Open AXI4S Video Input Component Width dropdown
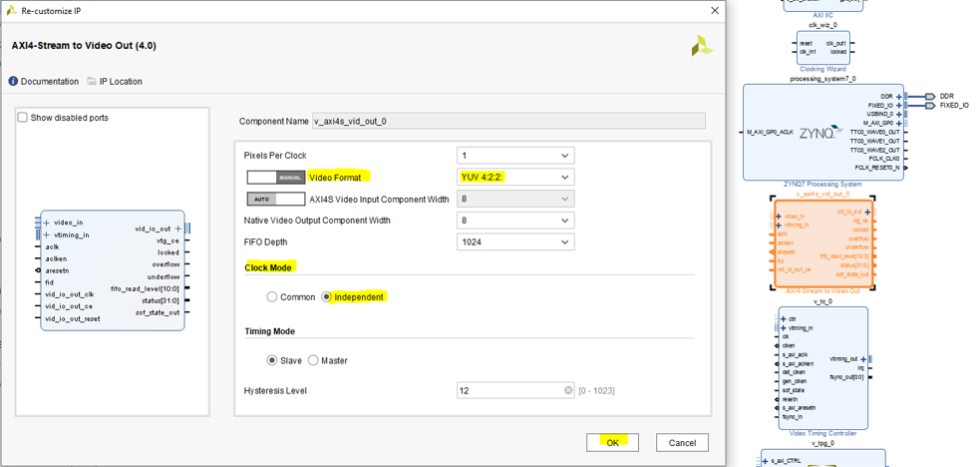The width and height of the screenshot is (980, 467). point(515,199)
